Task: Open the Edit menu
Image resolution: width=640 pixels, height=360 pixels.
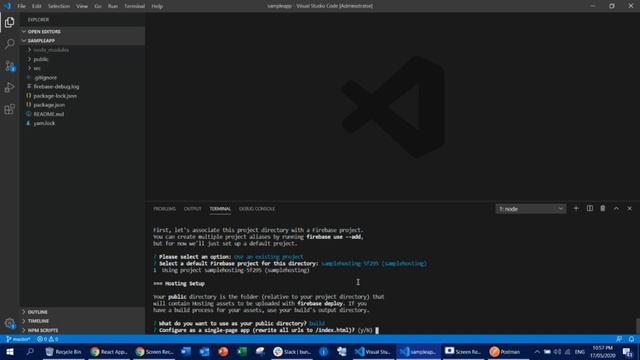Action: pos(36,6)
